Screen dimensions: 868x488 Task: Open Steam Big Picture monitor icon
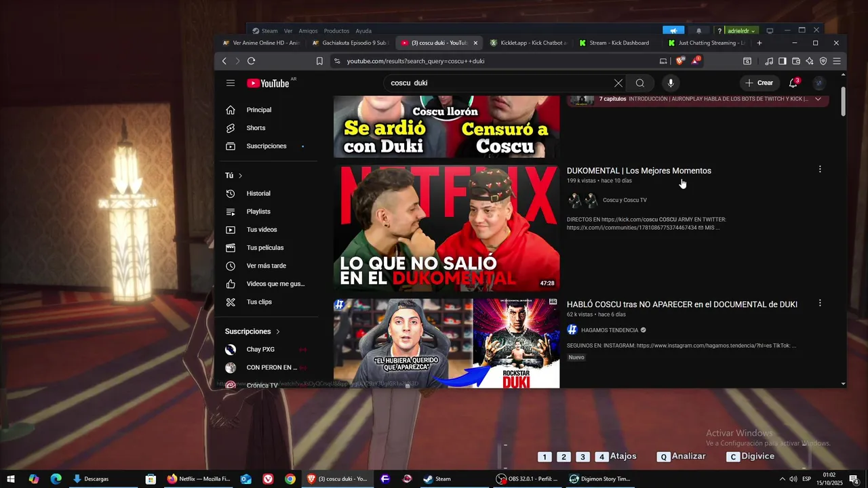tap(770, 30)
